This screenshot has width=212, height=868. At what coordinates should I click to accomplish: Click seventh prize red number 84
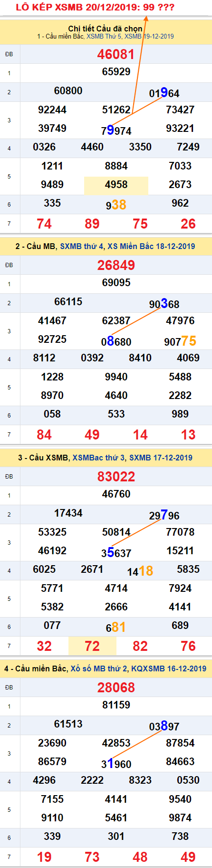[x=44, y=435]
